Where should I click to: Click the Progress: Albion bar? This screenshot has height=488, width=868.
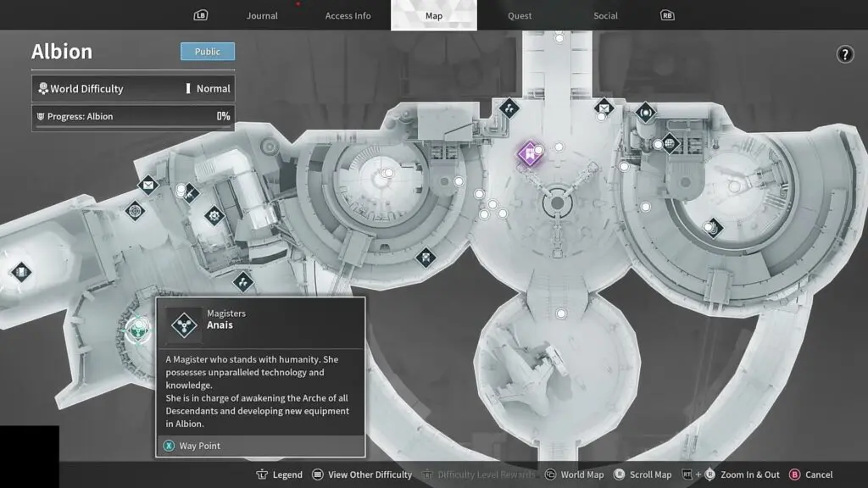click(133, 117)
